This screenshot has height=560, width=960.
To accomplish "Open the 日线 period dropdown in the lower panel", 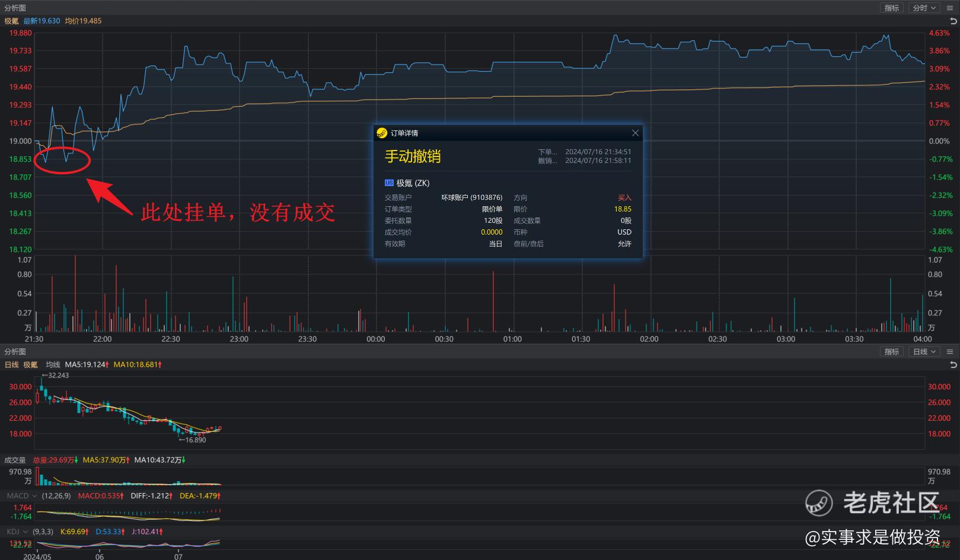I will click(x=924, y=351).
